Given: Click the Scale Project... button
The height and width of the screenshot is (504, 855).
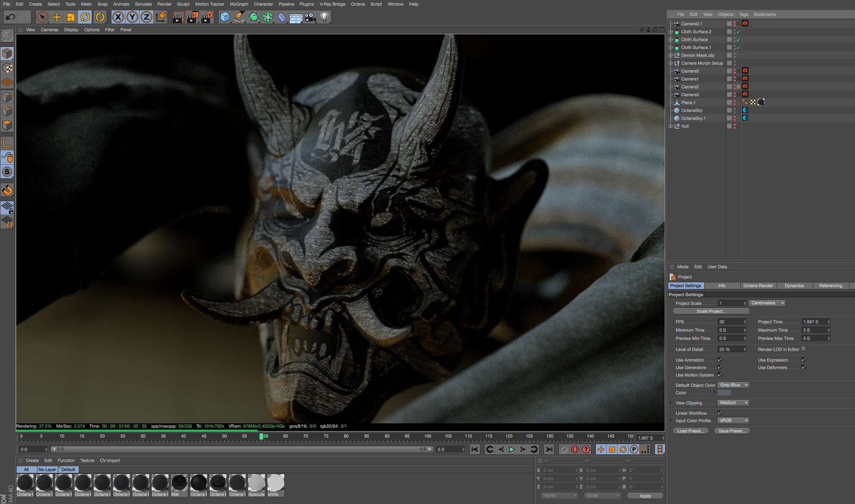Looking at the screenshot, I should pyautogui.click(x=711, y=311).
